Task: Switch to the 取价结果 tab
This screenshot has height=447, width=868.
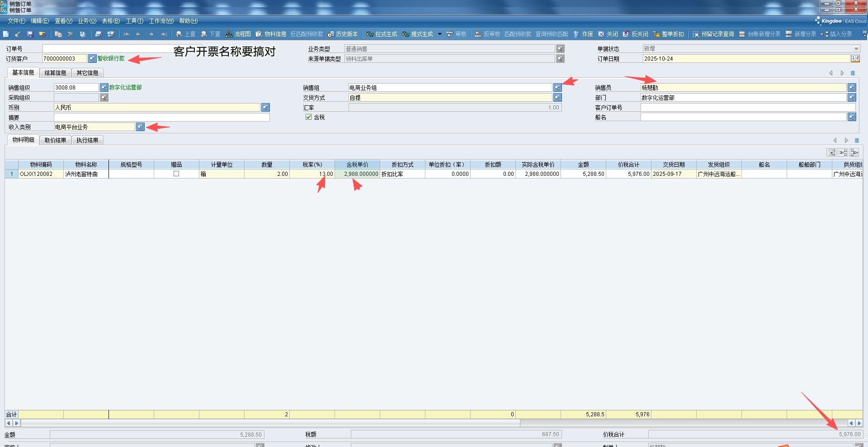Action: pos(55,140)
